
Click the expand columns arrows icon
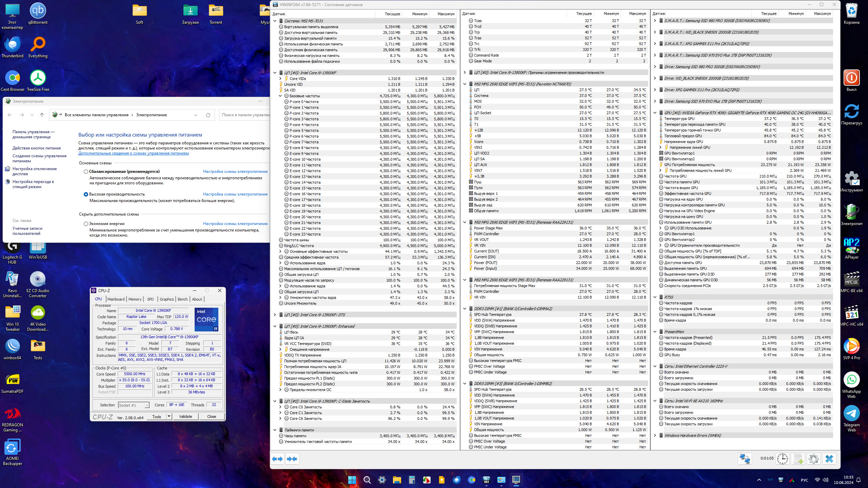[278, 459]
